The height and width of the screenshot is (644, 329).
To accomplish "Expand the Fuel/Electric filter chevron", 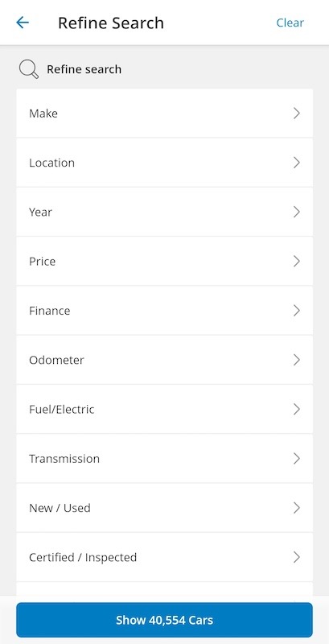I will click(x=297, y=409).
